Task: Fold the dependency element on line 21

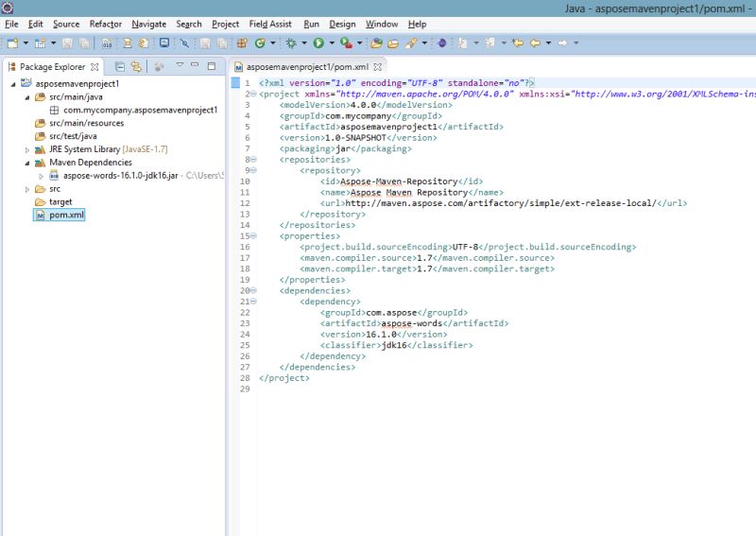Action: pos(253,301)
